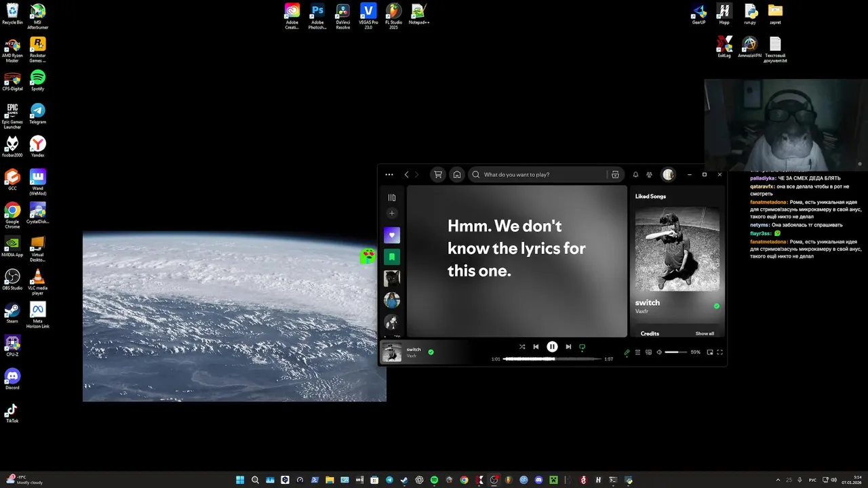Open Notepad++ desktop shortcut

tap(419, 14)
